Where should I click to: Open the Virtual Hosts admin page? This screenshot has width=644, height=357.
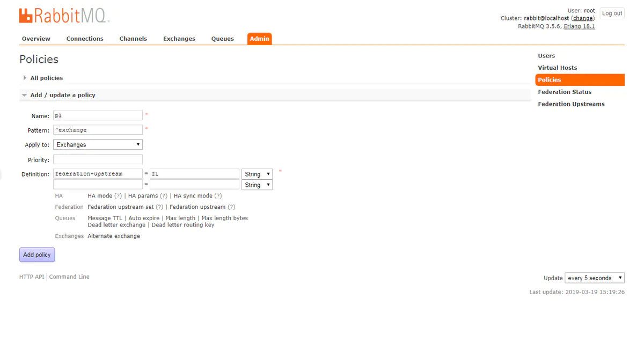click(558, 68)
